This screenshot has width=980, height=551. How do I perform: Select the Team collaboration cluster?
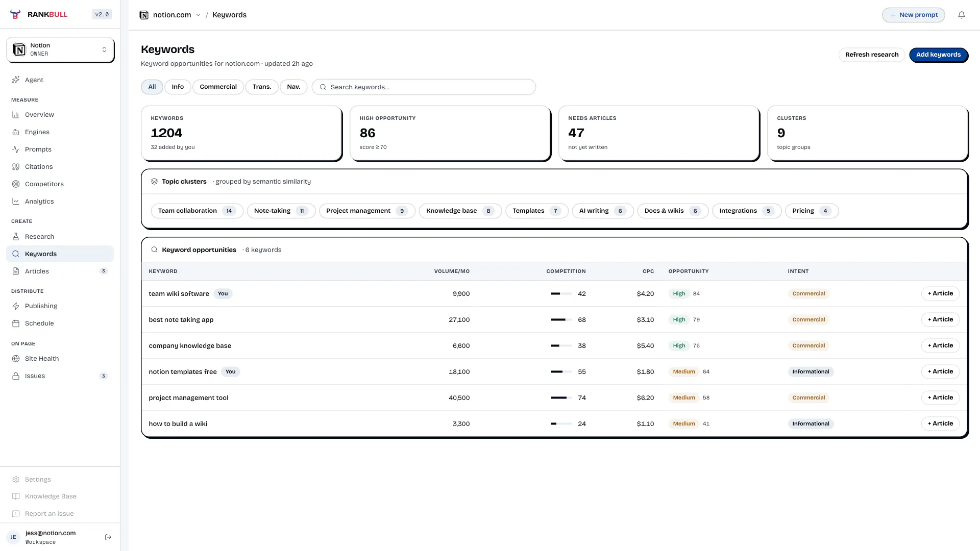(197, 211)
